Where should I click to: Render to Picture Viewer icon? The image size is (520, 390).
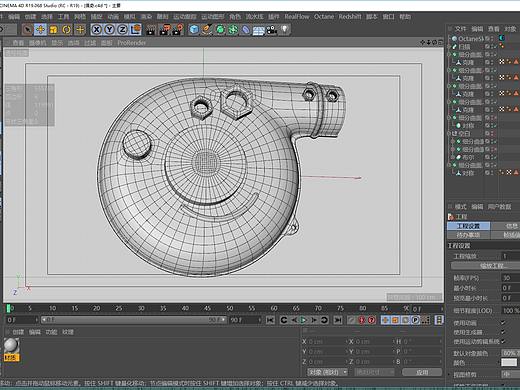[x=164, y=30]
